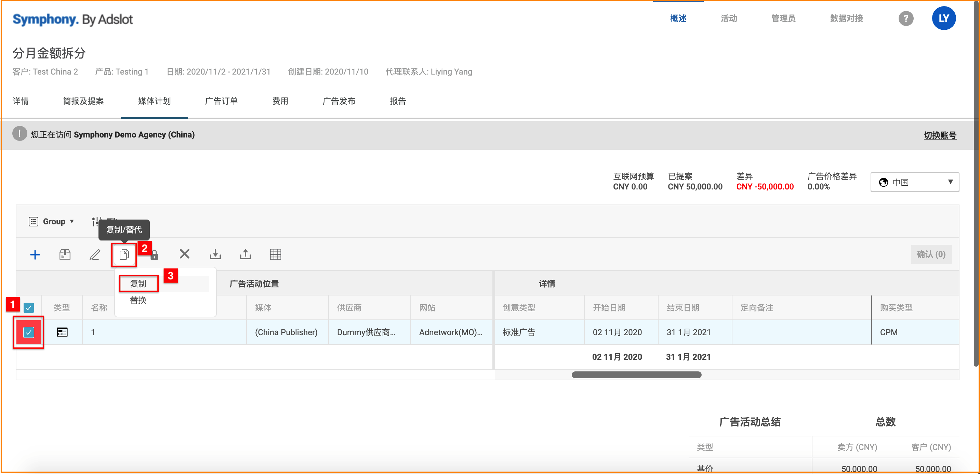Click row 1 end date 31 1月 2021

click(695, 332)
